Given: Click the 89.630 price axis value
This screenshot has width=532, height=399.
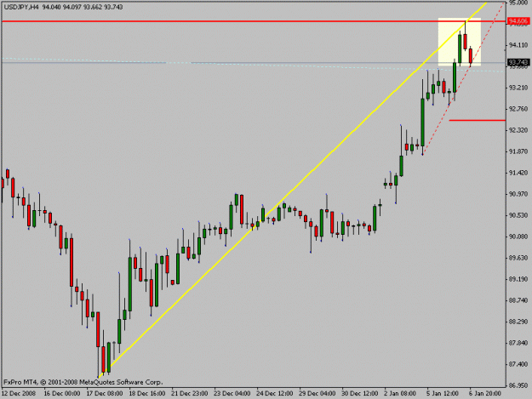Looking at the screenshot, I should pos(518,258).
